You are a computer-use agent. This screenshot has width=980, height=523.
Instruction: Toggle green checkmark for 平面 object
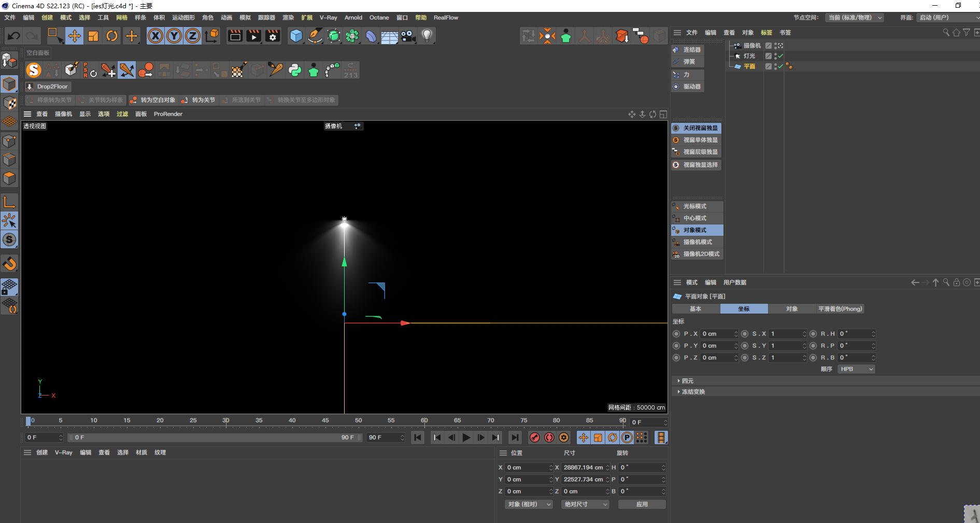click(x=780, y=66)
